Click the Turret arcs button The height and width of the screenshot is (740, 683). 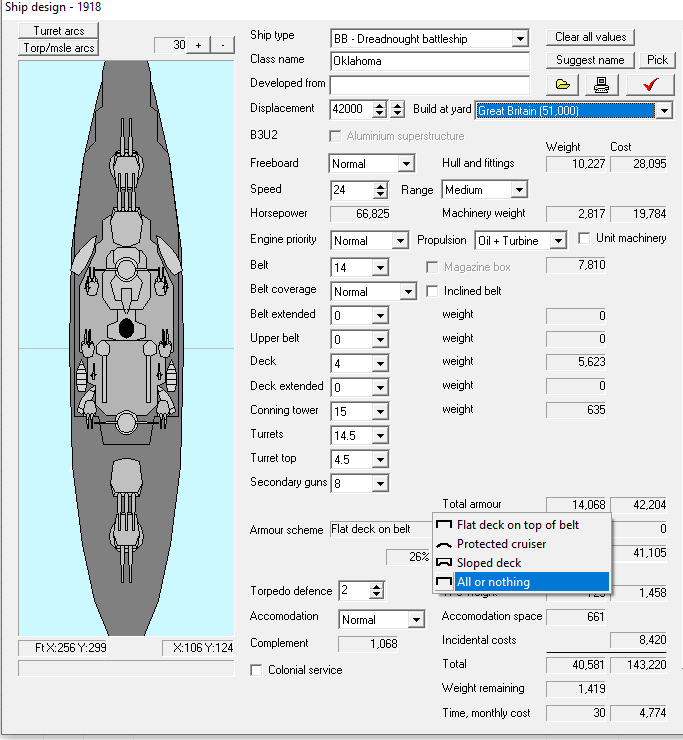click(59, 31)
